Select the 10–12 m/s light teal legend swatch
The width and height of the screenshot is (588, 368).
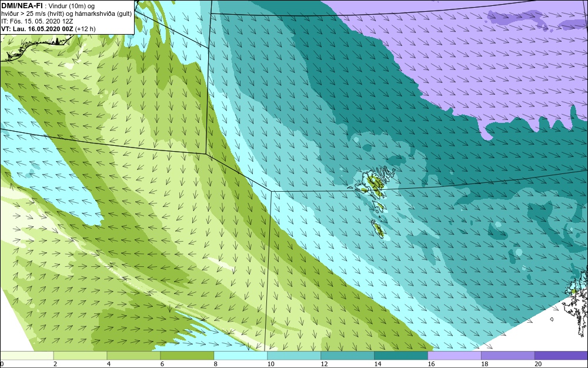pos(294,355)
